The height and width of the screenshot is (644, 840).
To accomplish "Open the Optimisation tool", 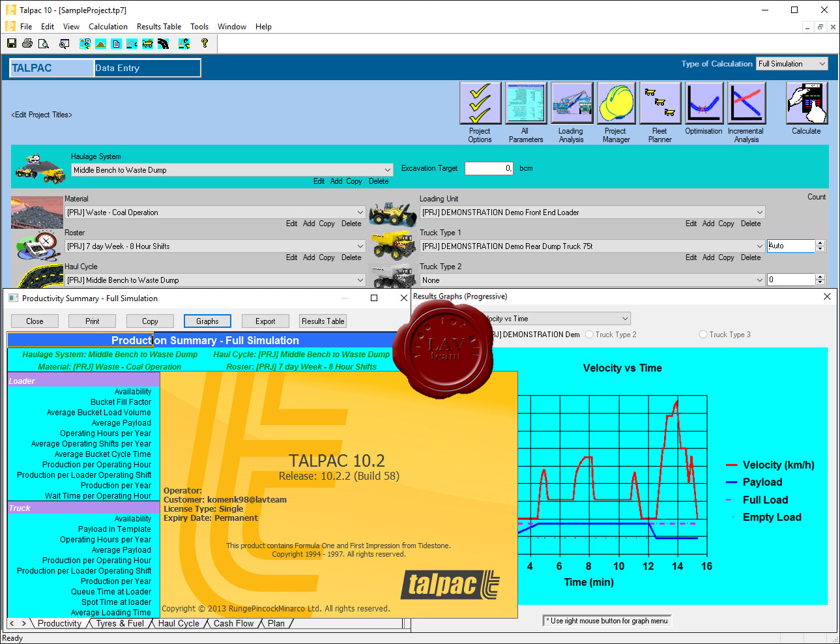I will tap(704, 103).
